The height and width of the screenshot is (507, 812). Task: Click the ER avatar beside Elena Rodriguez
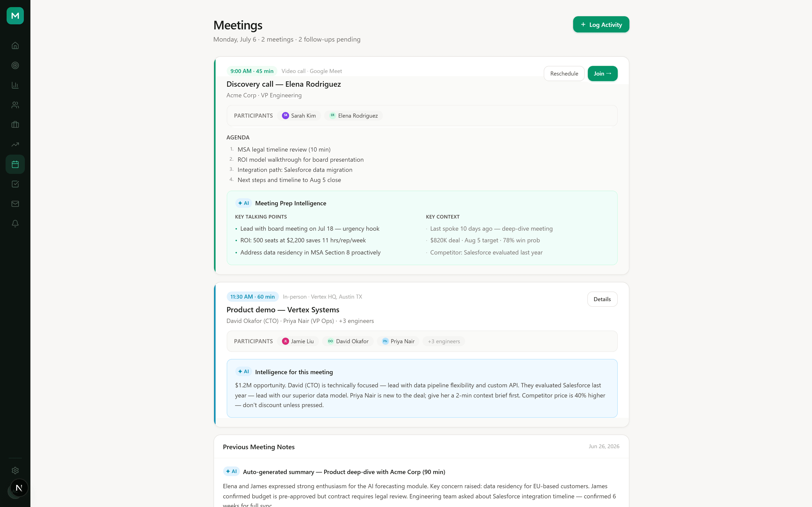pos(332,115)
